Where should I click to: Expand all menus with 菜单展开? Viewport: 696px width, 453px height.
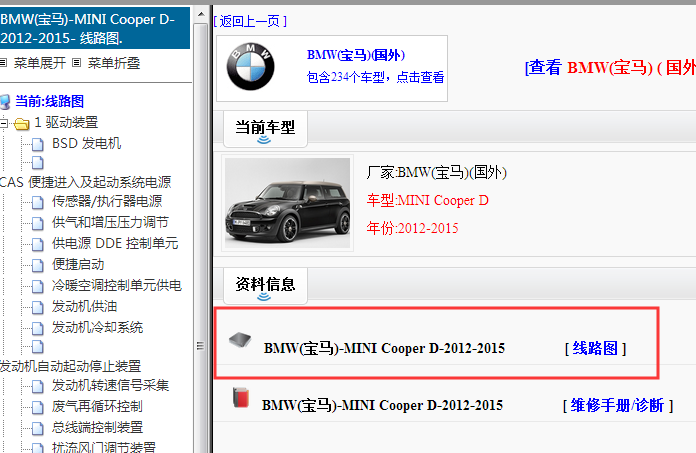(40, 63)
